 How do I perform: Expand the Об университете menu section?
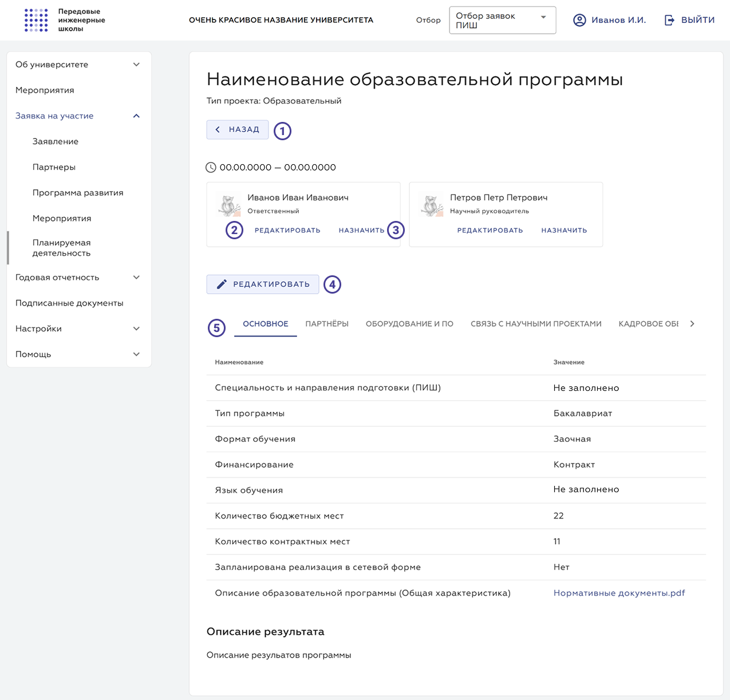pyautogui.click(x=136, y=65)
